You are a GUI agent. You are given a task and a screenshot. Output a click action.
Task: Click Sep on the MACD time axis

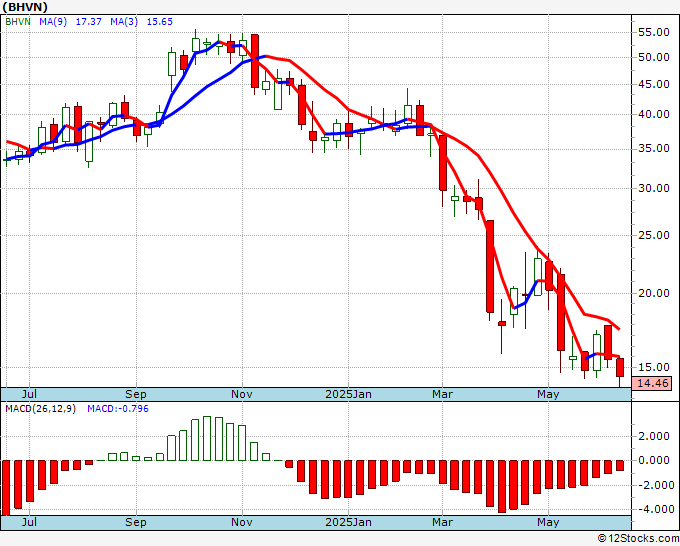pyautogui.click(x=136, y=522)
